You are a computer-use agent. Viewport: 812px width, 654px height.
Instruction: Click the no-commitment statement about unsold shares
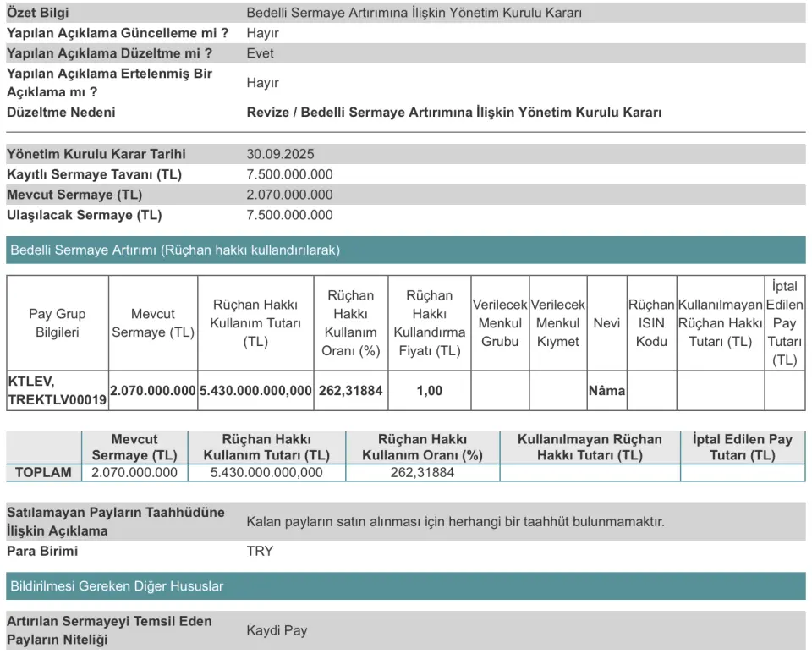point(455,521)
